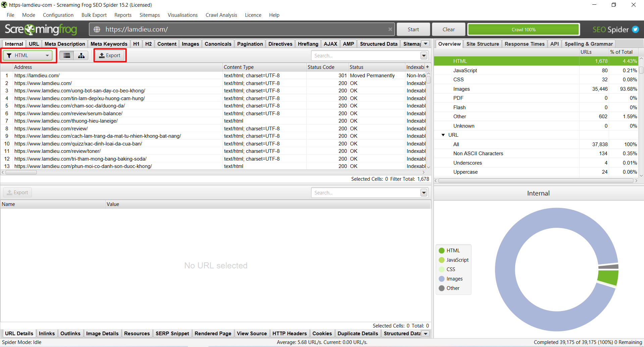
Task: Open the lower panel search dropdown
Action: (424, 192)
